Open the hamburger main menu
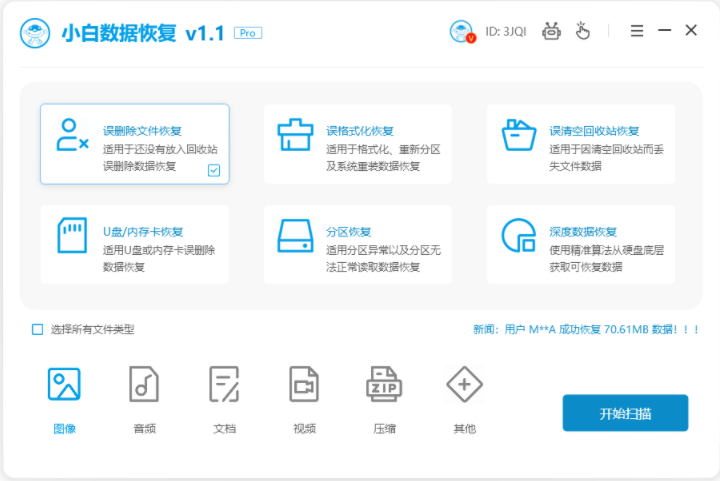Image resolution: width=720 pixels, height=481 pixels. point(637,31)
